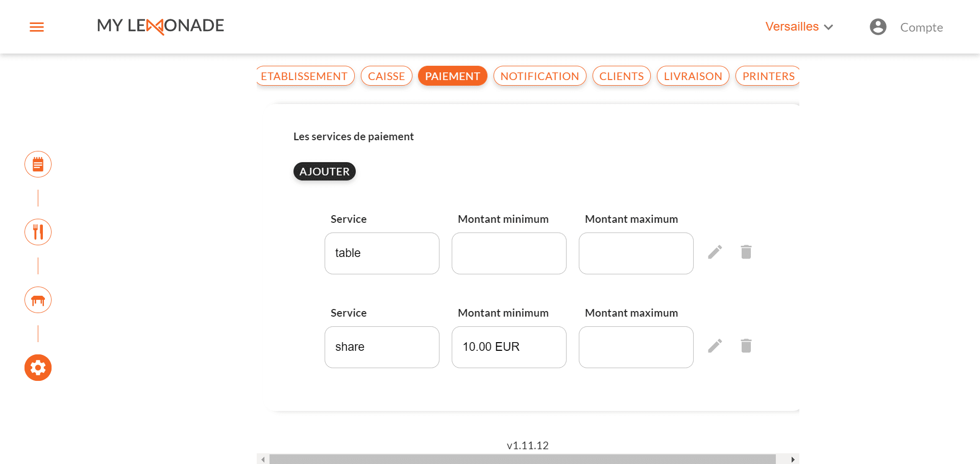Click the horizontal scrollbar thumb
980x464 pixels.
pos(523,459)
